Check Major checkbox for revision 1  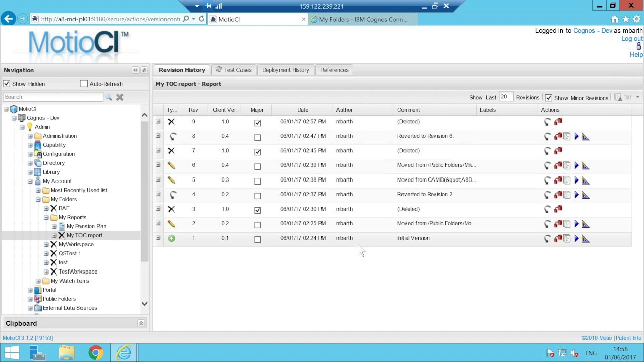click(x=258, y=239)
